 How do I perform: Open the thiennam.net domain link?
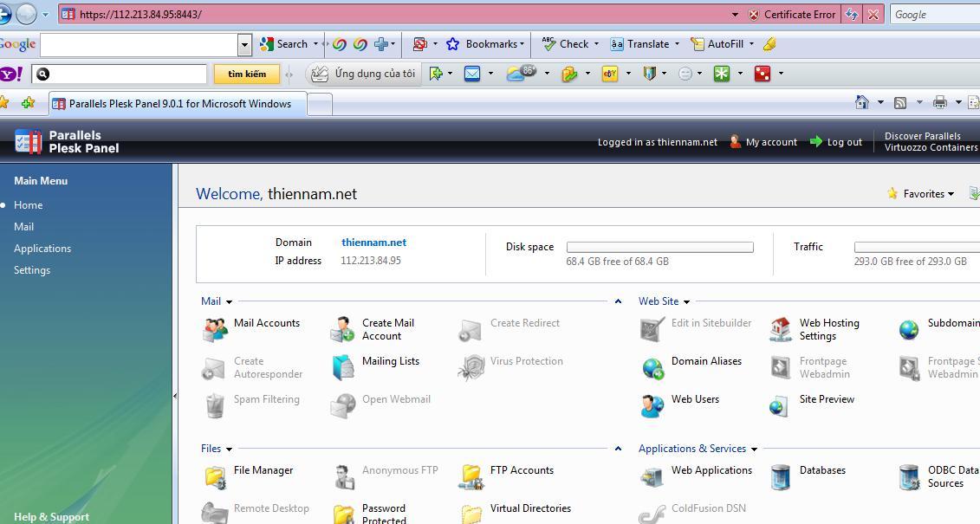[x=373, y=243]
